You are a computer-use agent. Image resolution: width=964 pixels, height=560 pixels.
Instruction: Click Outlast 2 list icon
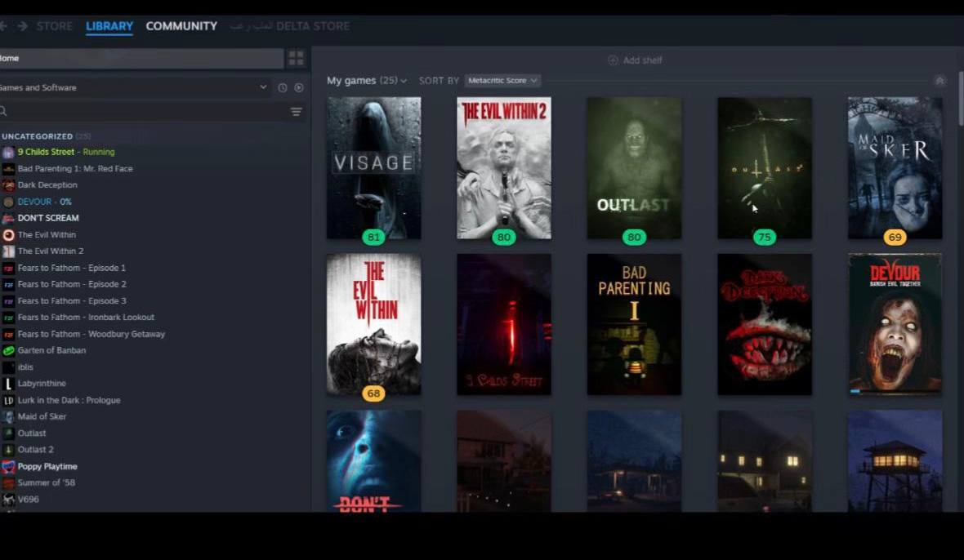pyautogui.click(x=8, y=450)
